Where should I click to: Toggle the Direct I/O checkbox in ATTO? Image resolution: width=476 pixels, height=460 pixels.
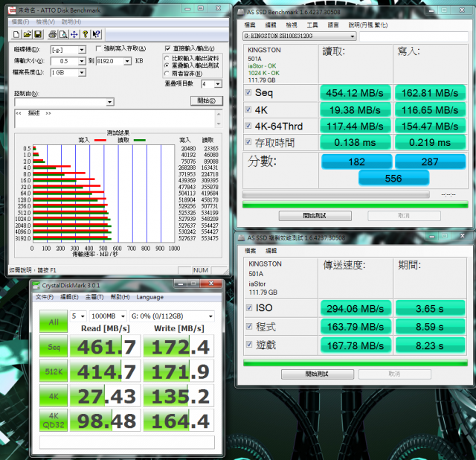point(167,48)
